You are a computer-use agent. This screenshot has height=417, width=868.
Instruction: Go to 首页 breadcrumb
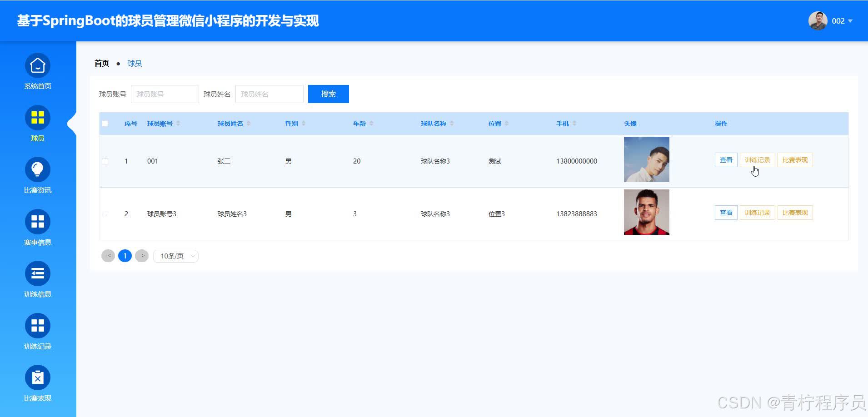tap(102, 64)
